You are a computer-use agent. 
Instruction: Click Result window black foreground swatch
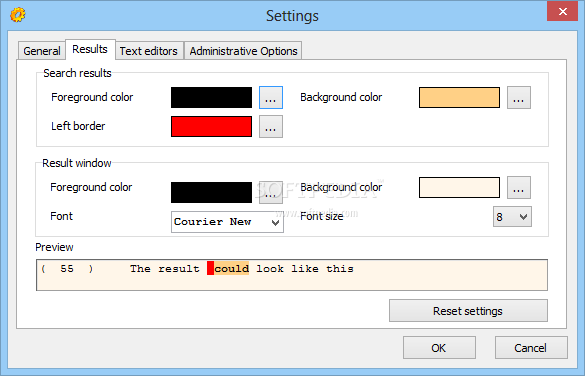212,192
